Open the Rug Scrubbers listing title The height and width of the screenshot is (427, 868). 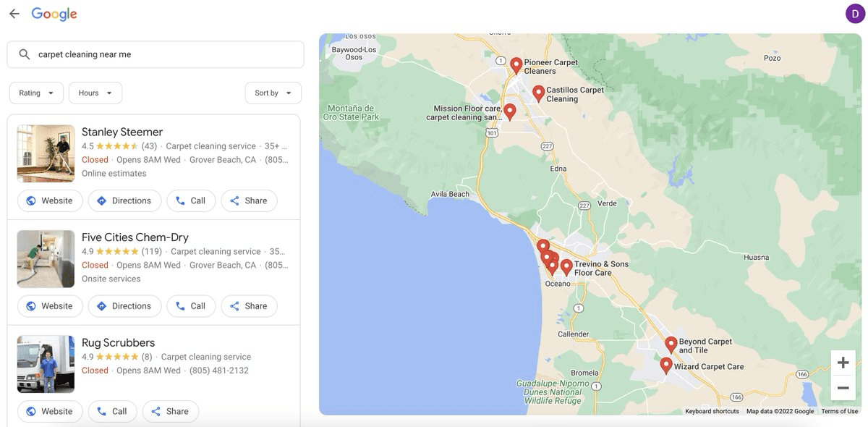pyautogui.click(x=118, y=343)
